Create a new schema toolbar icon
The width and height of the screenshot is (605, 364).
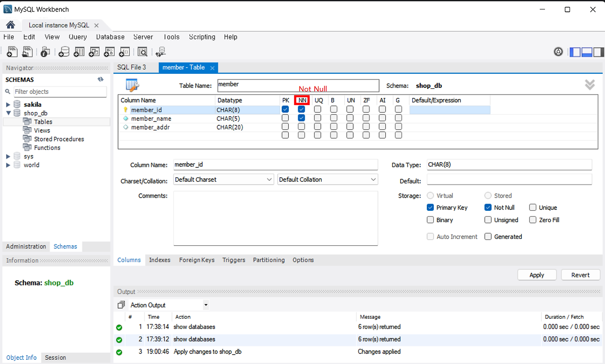(x=63, y=52)
